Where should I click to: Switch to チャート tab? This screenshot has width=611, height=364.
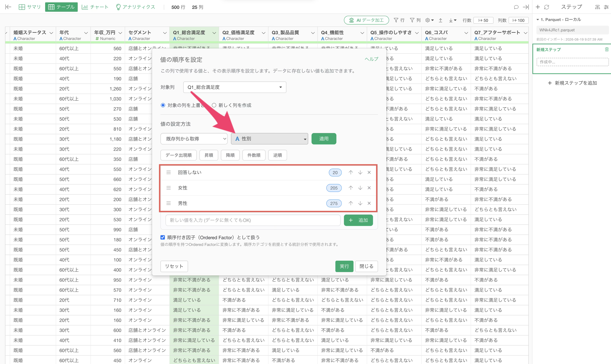tap(95, 7)
